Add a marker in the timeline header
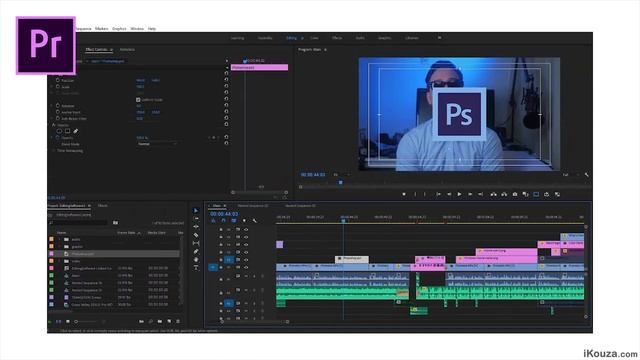This screenshot has height=360, width=640. [244, 221]
